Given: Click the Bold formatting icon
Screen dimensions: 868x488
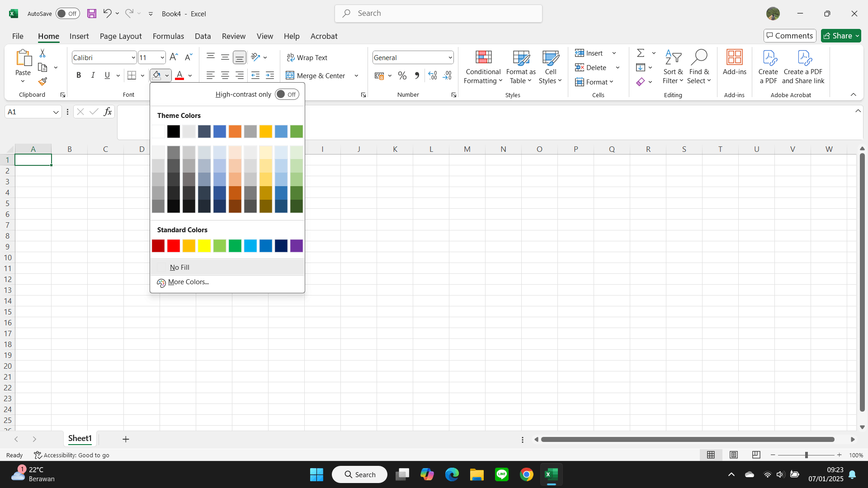Looking at the screenshot, I should tap(79, 75).
